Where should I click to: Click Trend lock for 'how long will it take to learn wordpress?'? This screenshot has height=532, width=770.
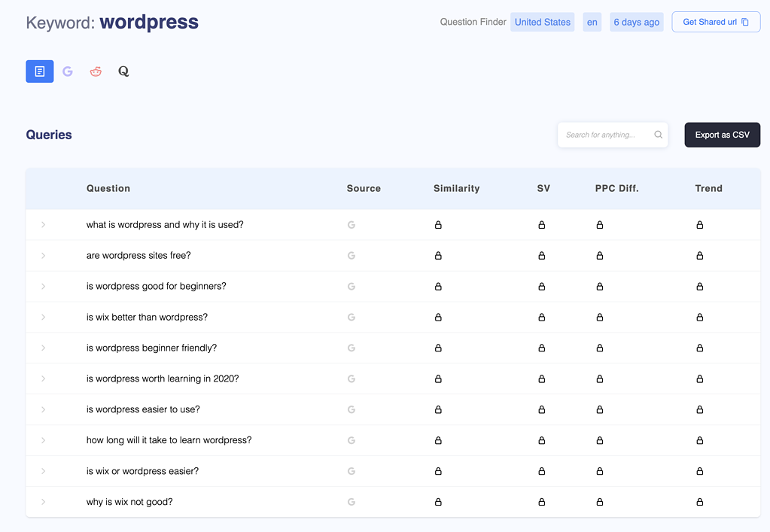[x=700, y=441]
